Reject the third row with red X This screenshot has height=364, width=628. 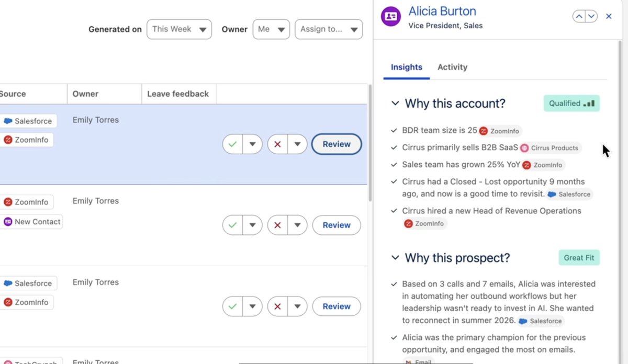pyautogui.click(x=278, y=306)
